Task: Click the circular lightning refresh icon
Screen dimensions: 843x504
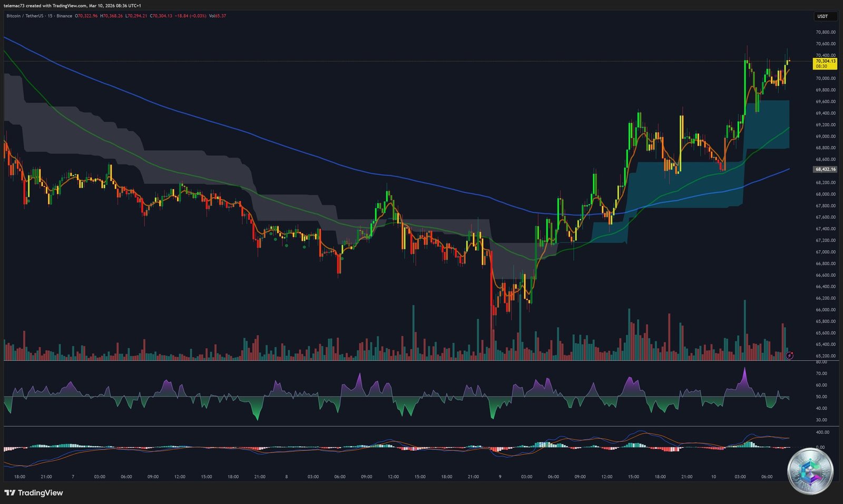Action: point(789,355)
